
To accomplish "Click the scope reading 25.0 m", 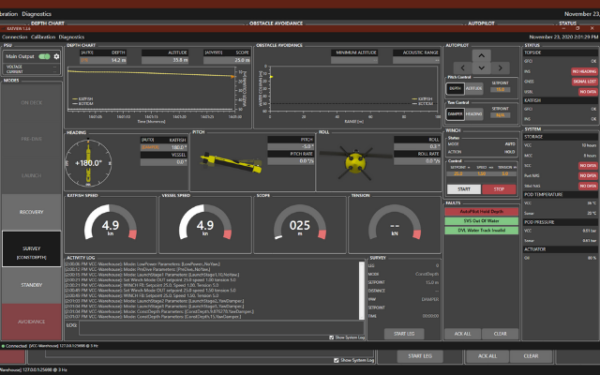I will tap(227, 60).
